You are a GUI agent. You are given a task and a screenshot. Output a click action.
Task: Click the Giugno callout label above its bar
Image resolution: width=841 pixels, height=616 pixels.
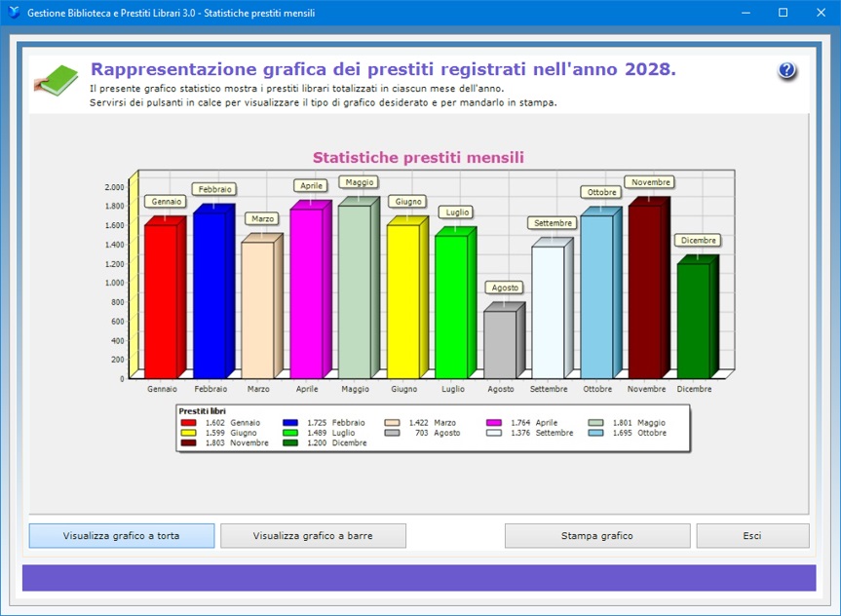(x=408, y=202)
